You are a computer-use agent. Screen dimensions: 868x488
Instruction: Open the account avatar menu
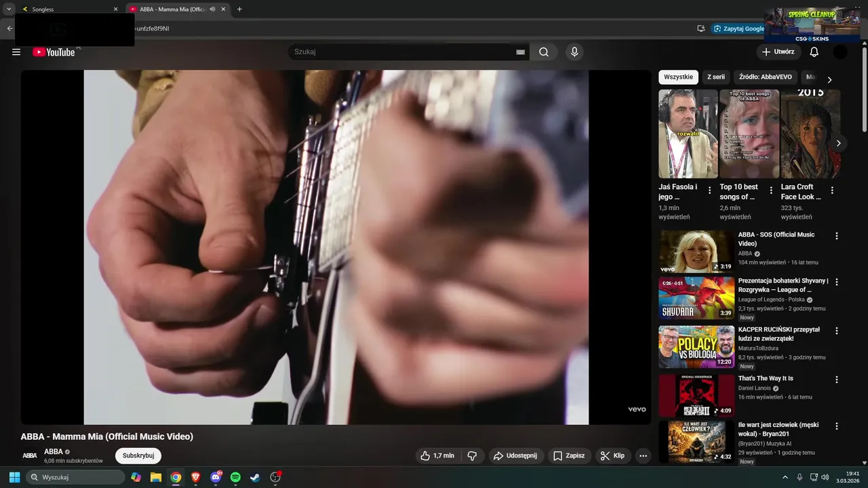tap(840, 52)
